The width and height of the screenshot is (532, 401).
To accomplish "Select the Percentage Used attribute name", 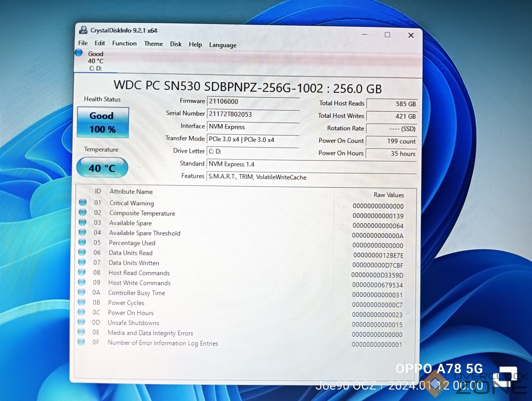I will click(x=132, y=243).
